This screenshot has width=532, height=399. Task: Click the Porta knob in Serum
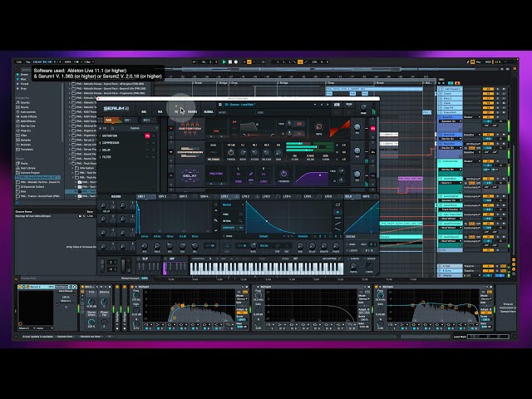point(353,266)
